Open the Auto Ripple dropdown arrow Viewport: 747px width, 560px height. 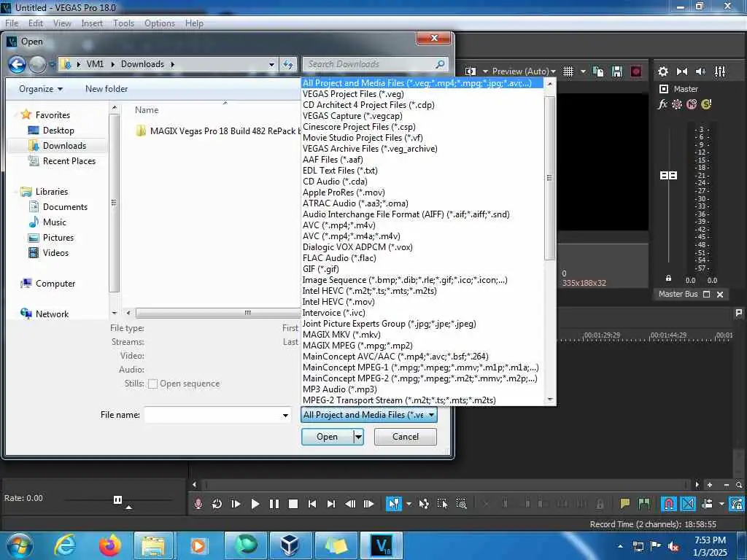(721, 504)
